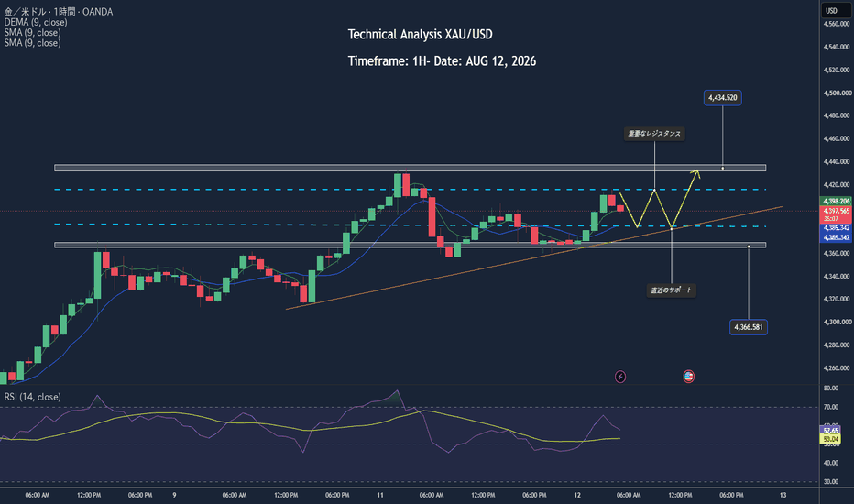Click the 4,500.000 price axis label
Screen dimensions: 854x504
click(836, 93)
